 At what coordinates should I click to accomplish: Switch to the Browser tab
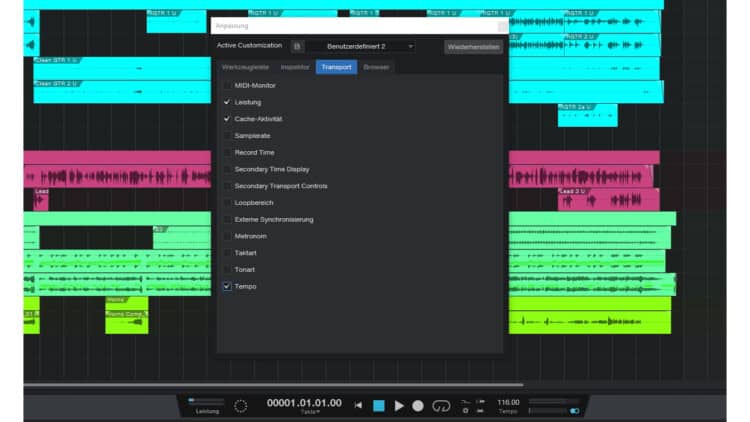(376, 67)
